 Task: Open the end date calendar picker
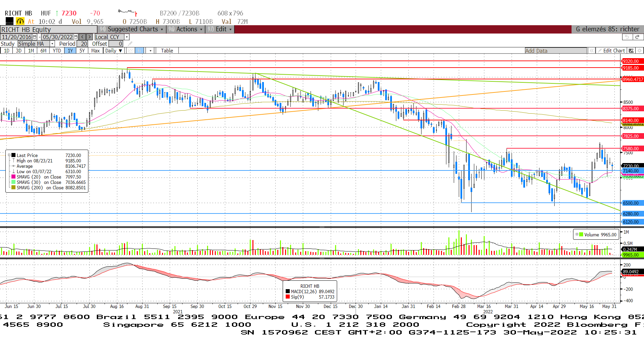click(76, 37)
